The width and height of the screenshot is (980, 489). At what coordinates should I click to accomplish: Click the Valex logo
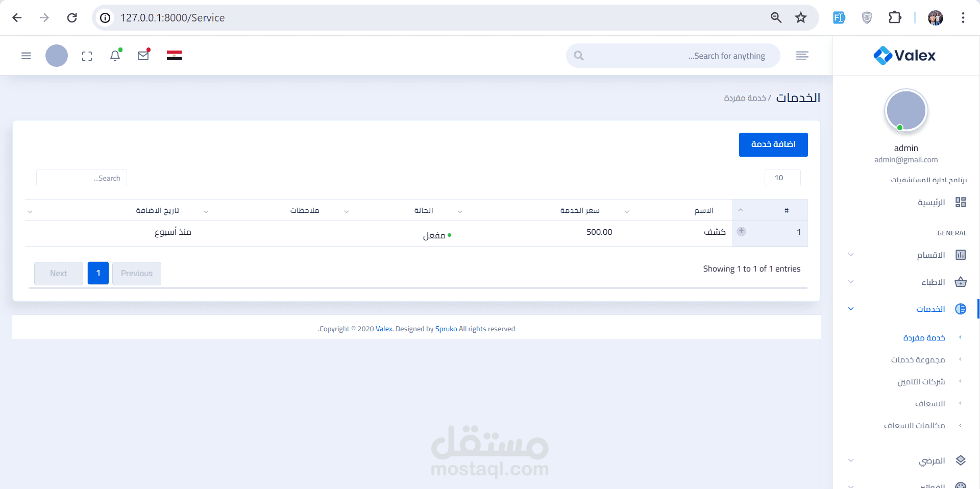[904, 55]
